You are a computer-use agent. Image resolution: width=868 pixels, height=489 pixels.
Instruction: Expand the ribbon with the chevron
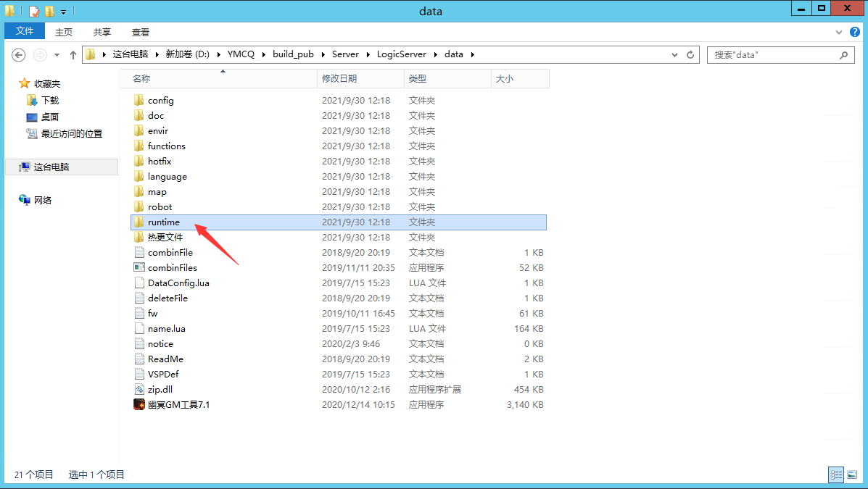[840, 32]
